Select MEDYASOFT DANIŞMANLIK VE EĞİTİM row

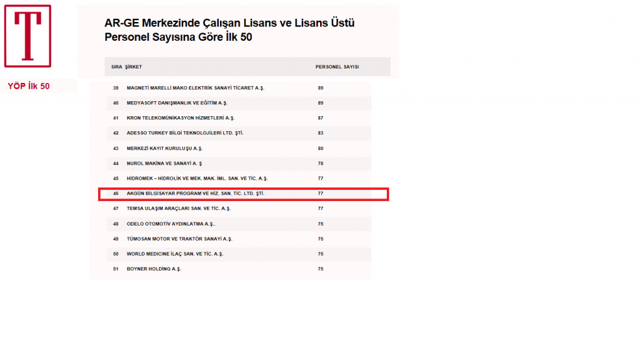(x=239, y=103)
